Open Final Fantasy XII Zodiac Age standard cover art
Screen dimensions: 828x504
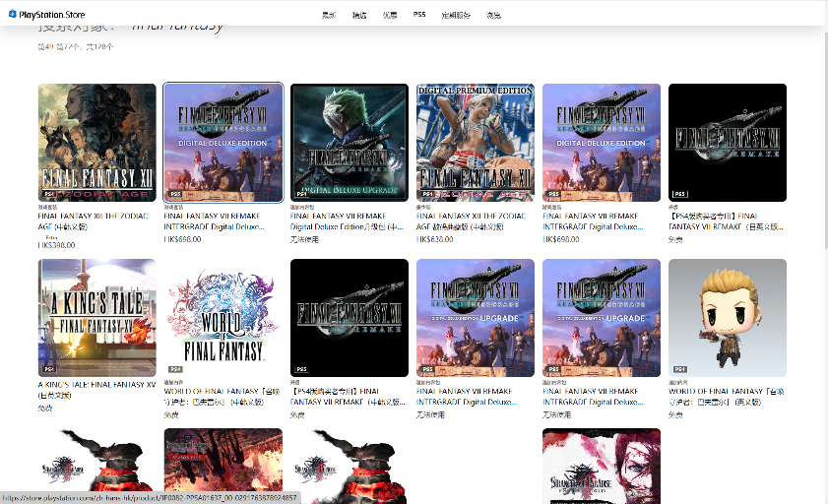coord(97,143)
